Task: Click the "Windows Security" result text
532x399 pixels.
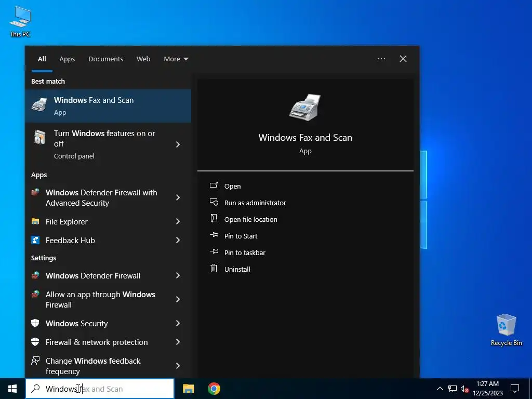Action: tap(76, 323)
